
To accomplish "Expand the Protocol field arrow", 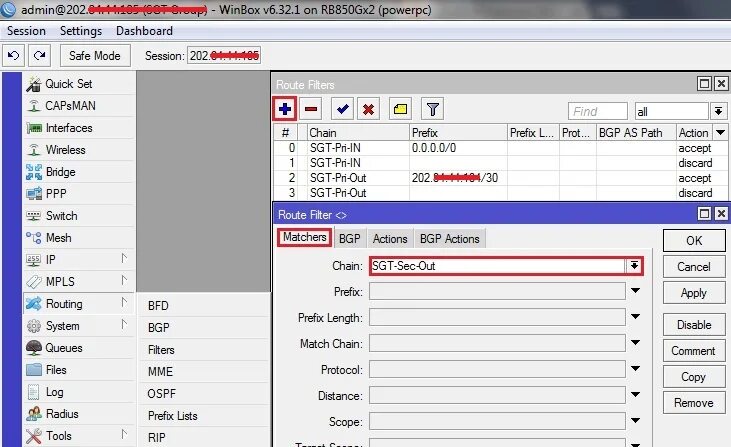I will click(x=635, y=369).
